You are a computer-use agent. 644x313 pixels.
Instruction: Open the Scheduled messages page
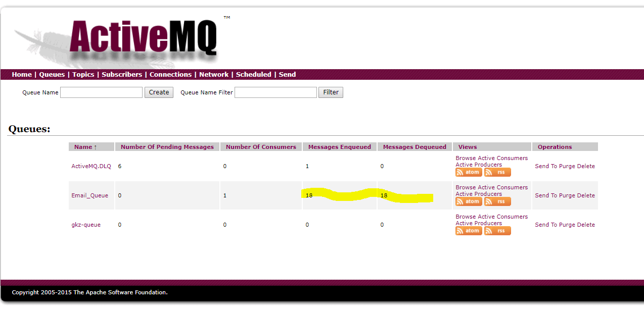coord(254,74)
